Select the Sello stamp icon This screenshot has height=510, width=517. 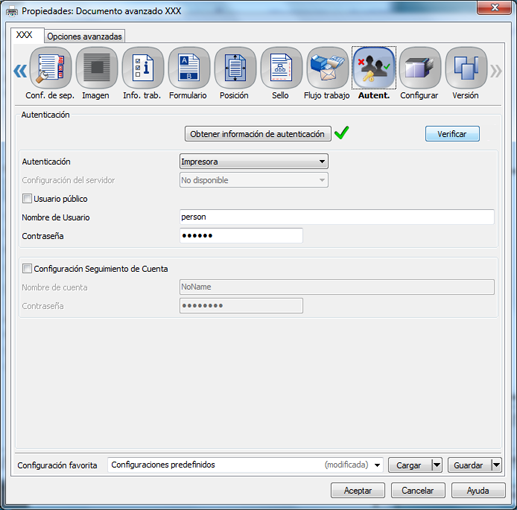[281, 68]
